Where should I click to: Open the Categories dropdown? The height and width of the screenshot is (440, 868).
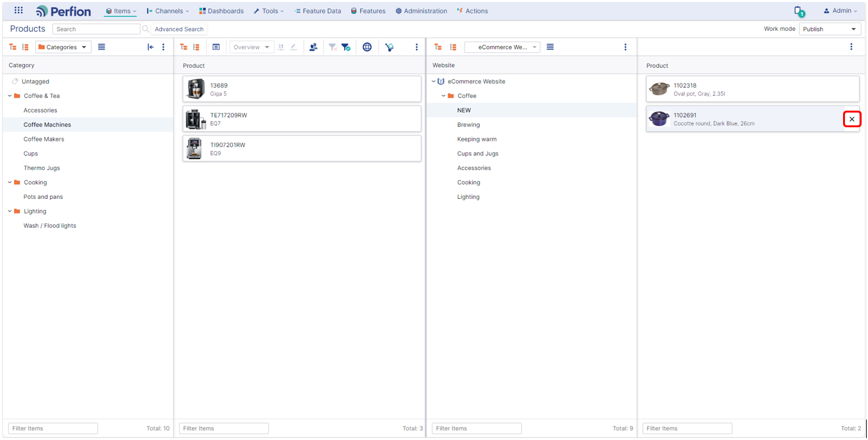coord(63,47)
